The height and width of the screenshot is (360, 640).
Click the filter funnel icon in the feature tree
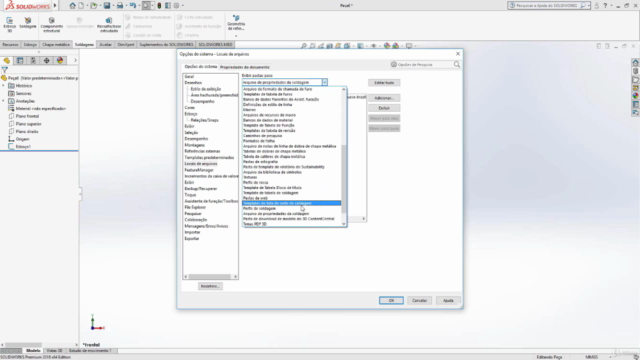pyautogui.click(x=4, y=70)
